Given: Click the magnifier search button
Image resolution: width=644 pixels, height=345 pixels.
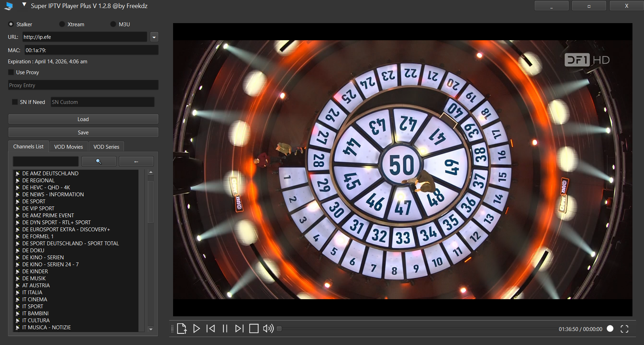Looking at the screenshot, I should tap(99, 161).
